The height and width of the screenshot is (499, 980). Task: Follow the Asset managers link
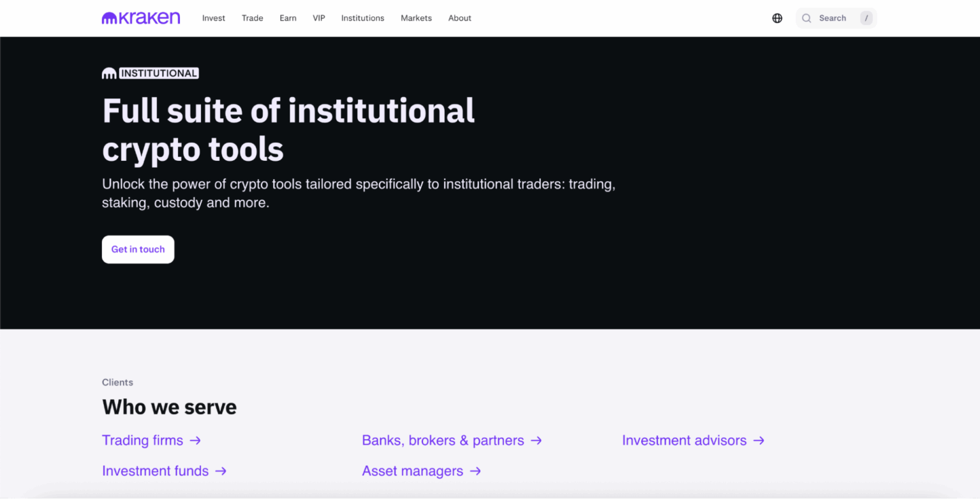click(412, 471)
